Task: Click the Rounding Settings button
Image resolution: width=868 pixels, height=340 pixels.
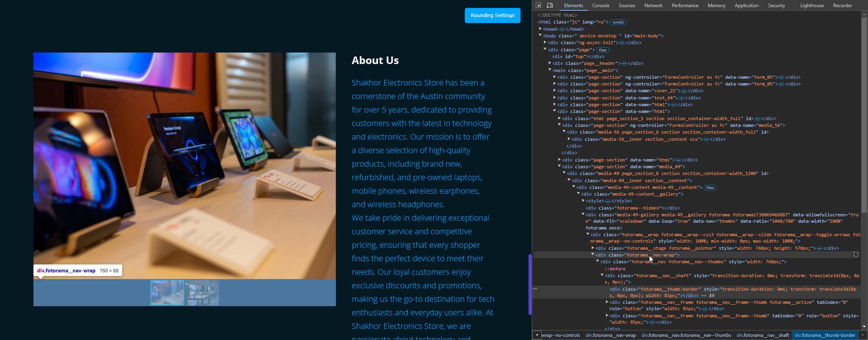Action: 492,16
